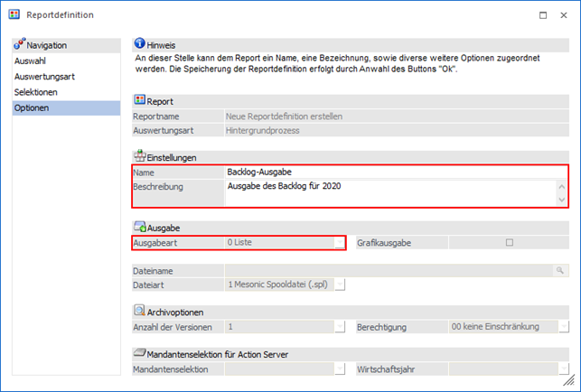The width and height of the screenshot is (581, 392).
Task: Go to Auswertungsart navigation entry
Action: (x=44, y=77)
